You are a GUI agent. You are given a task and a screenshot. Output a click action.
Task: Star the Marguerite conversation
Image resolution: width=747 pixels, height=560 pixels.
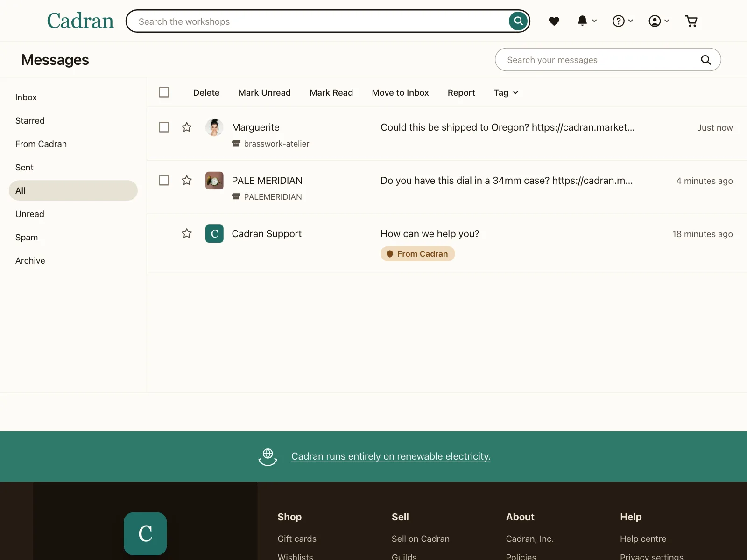coord(187,127)
